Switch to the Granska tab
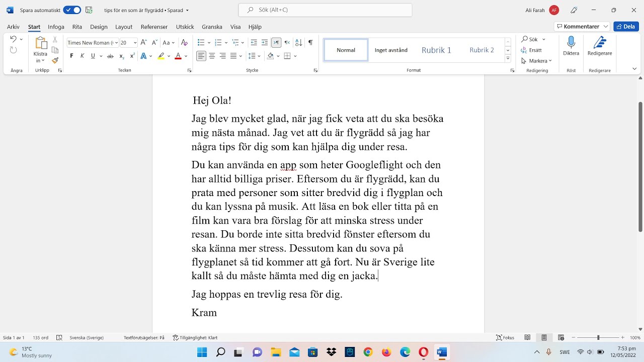This screenshot has width=644, height=362. [212, 27]
